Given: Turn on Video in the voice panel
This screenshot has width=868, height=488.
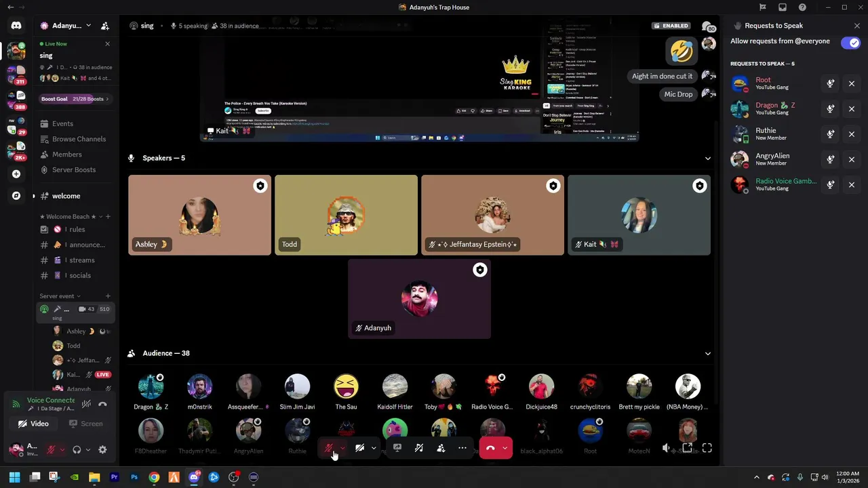Looking at the screenshot, I should click(33, 424).
